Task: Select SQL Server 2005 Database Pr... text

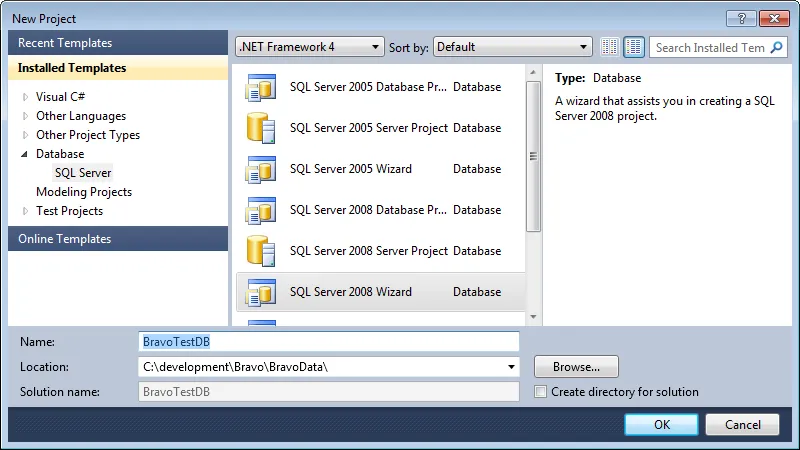Action: click(368, 87)
